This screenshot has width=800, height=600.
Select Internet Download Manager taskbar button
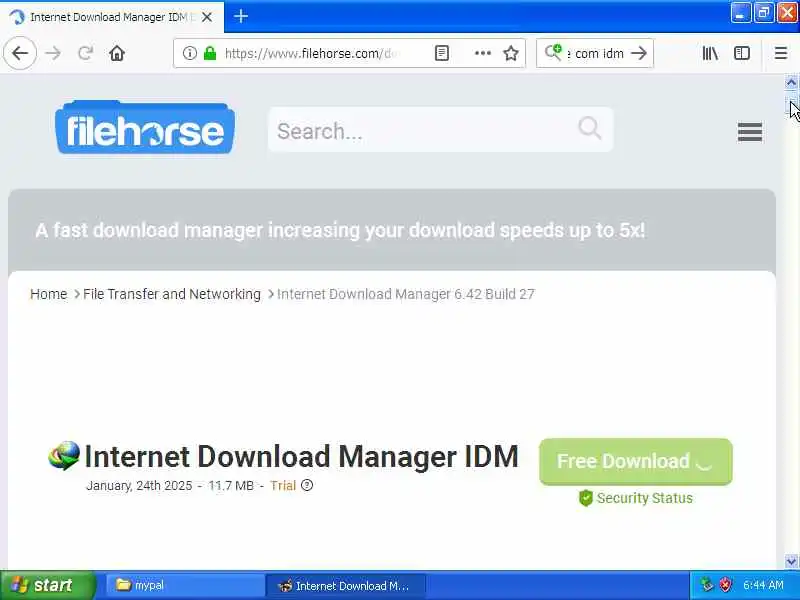coord(345,585)
